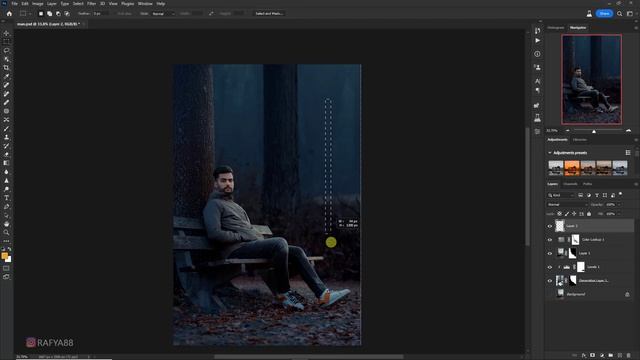Collapse the Adjustments presets section
Image resolution: width=640 pixels, height=360 pixels.
(x=549, y=153)
